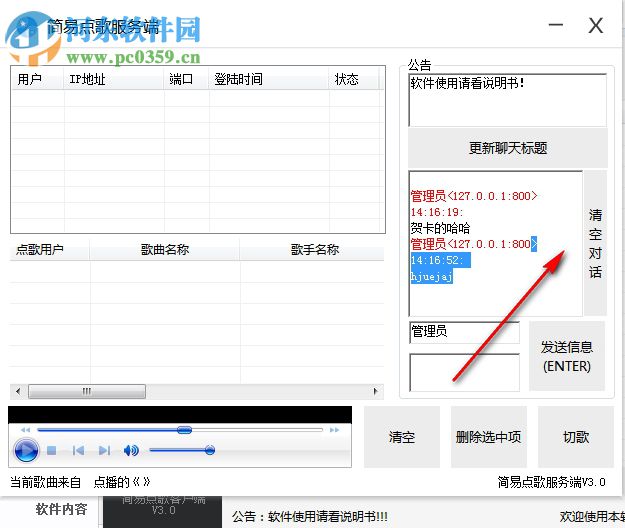Click the highlighted timestamp 14:16:52

click(438, 260)
